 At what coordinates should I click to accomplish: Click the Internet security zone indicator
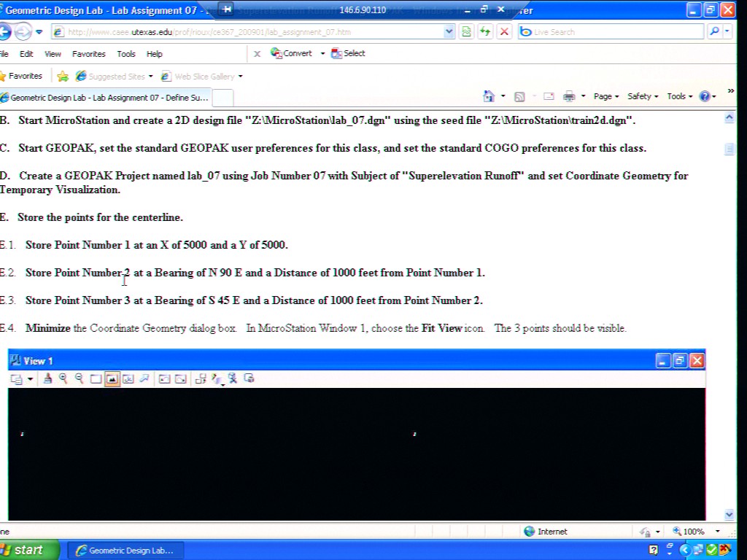click(546, 532)
